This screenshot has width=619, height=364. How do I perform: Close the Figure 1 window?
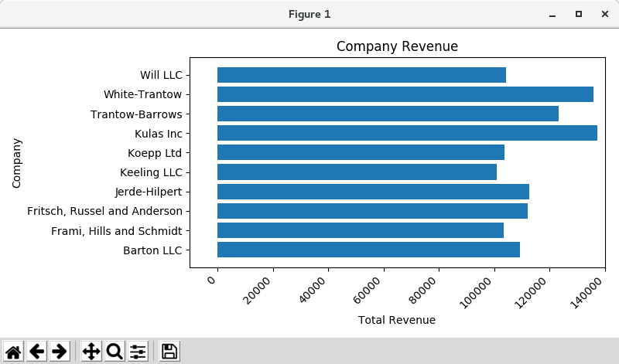click(604, 15)
